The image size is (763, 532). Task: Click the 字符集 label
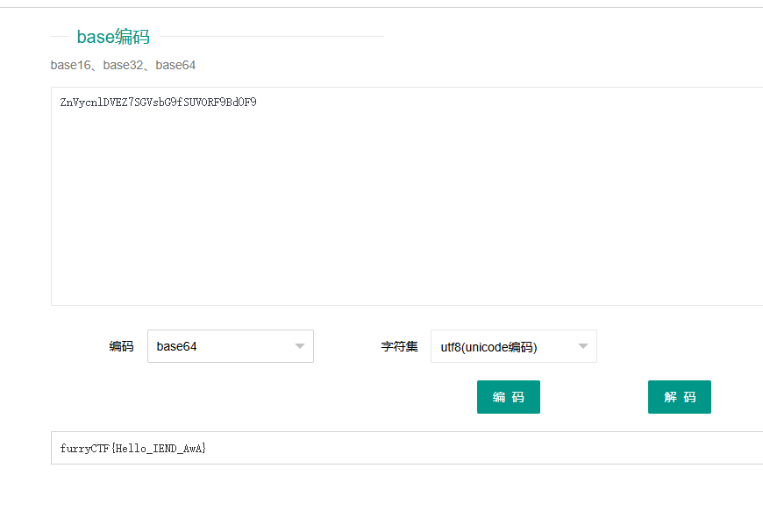(399, 346)
